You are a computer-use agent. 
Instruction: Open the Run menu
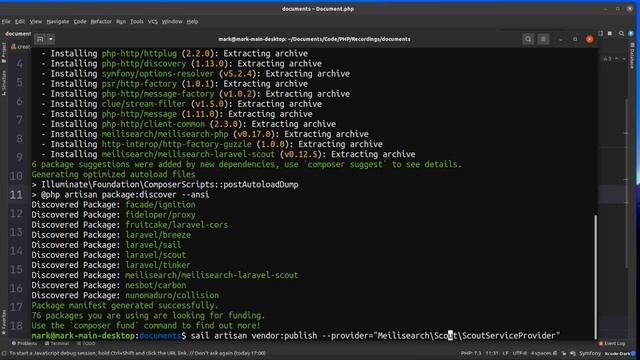(x=121, y=22)
